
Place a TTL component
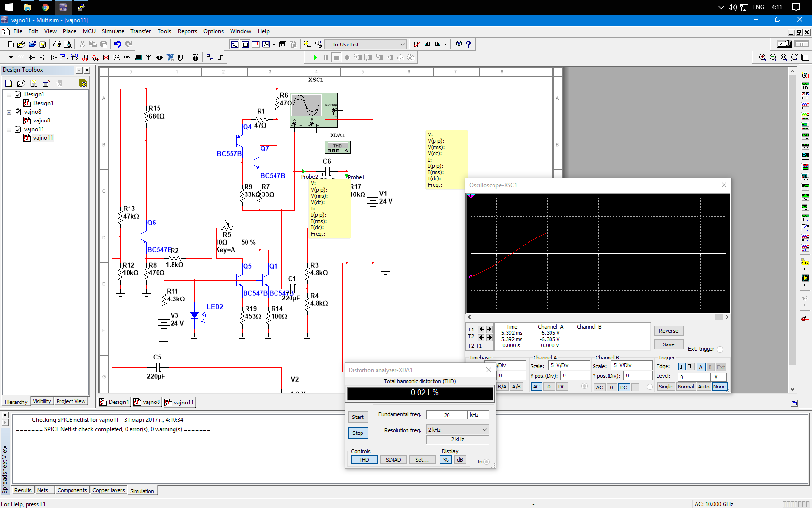tap(64, 57)
